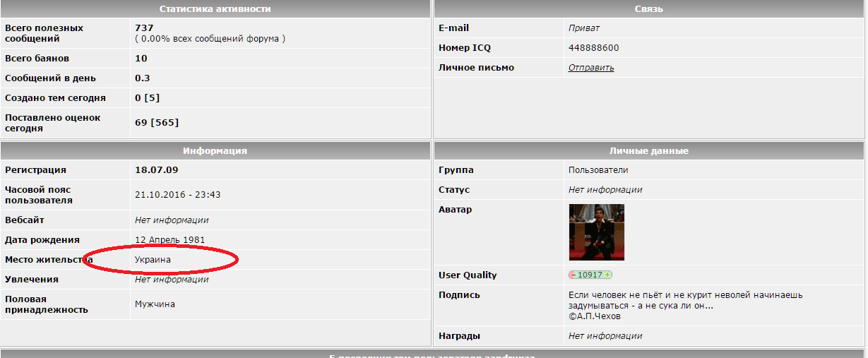Click ICQ number 448888600

594,48
